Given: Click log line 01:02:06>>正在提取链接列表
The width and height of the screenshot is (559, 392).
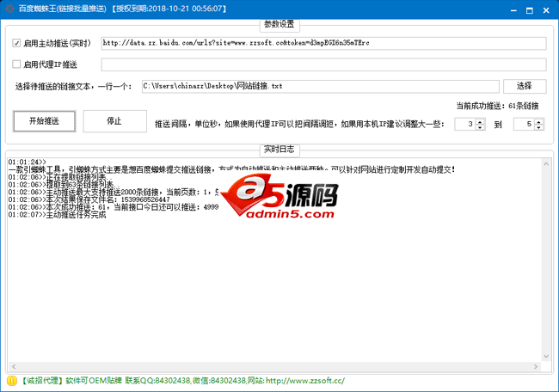Looking at the screenshot, I should pos(59,177).
